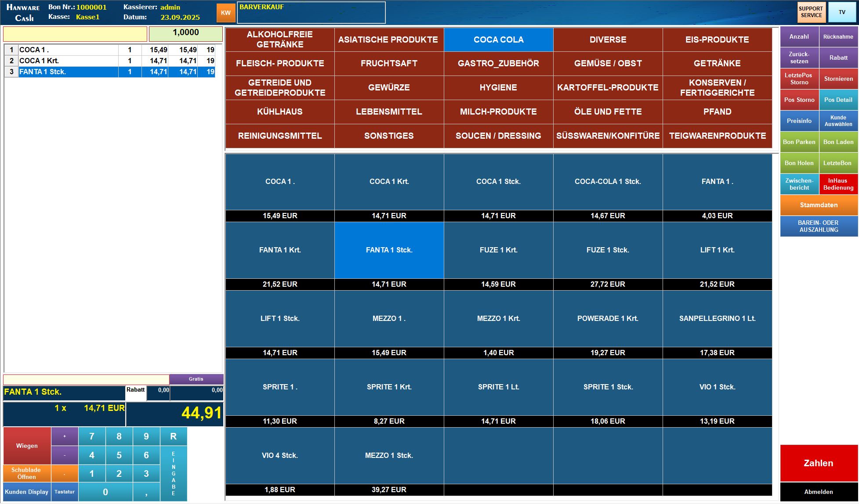Click the article entry input field

(75, 34)
